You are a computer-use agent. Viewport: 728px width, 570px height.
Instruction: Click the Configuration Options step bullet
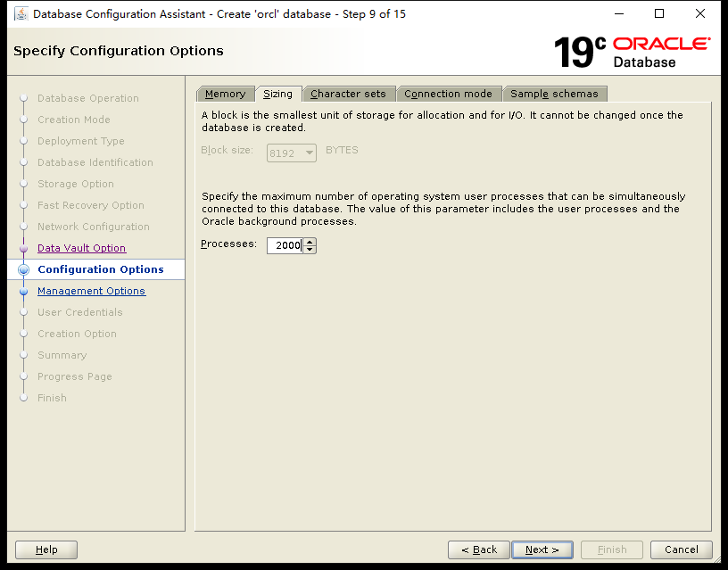pos(24,269)
